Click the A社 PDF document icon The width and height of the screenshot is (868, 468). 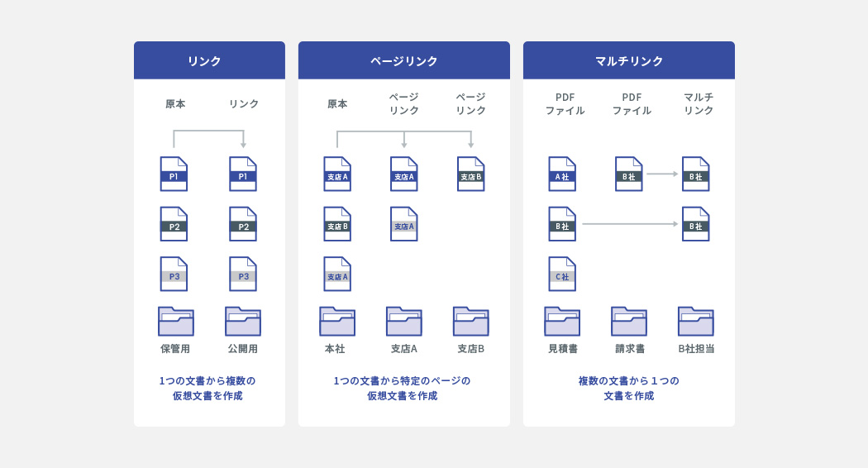[x=562, y=174]
